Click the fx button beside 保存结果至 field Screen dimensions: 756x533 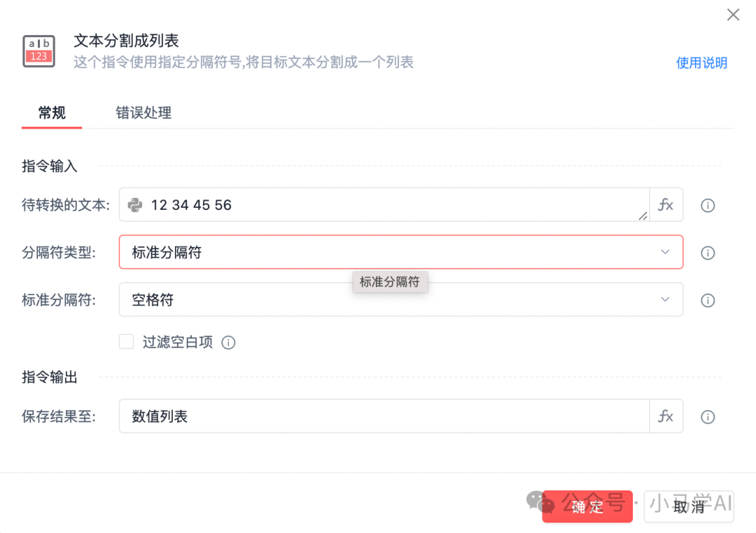[x=666, y=416]
